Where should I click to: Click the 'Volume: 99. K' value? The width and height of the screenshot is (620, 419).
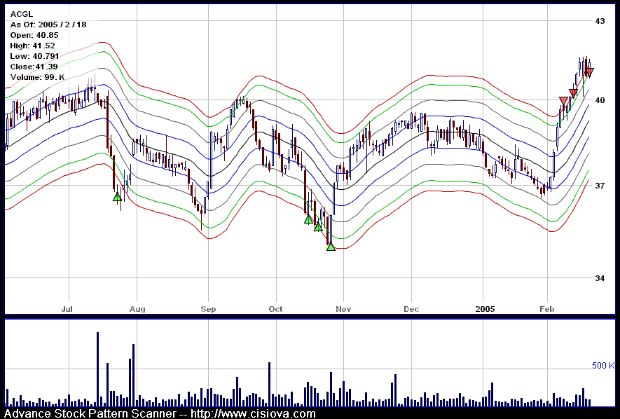[x=37, y=77]
